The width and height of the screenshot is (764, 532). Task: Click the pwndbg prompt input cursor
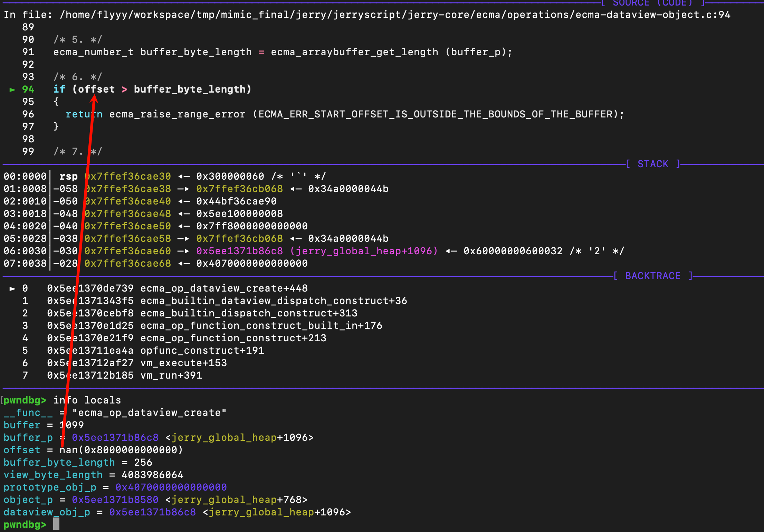[x=56, y=524]
